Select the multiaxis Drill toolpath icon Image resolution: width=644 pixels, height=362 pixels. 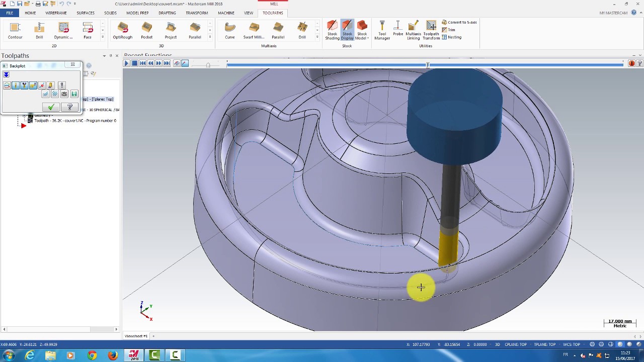pyautogui.click(x=302, y=31)
